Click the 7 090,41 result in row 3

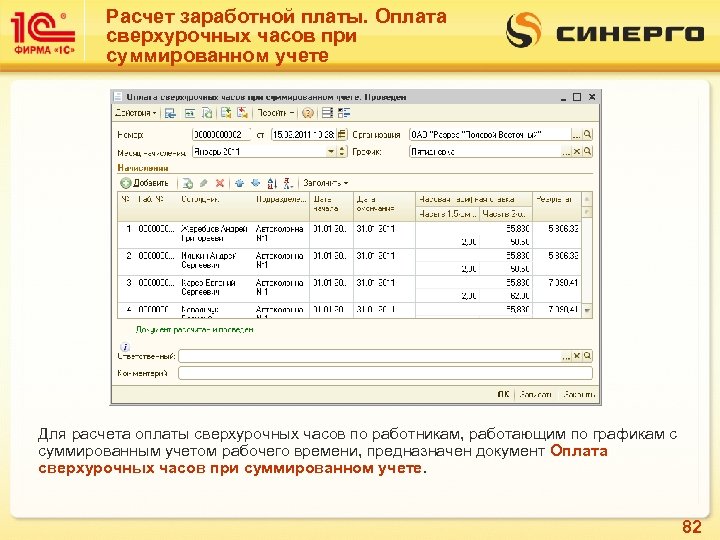click(x=563, y=283)
